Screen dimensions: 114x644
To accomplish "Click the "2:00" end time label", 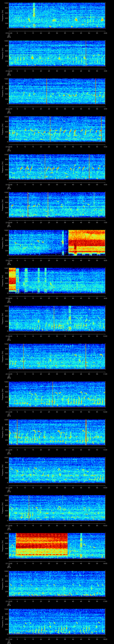I will [105, 33].
